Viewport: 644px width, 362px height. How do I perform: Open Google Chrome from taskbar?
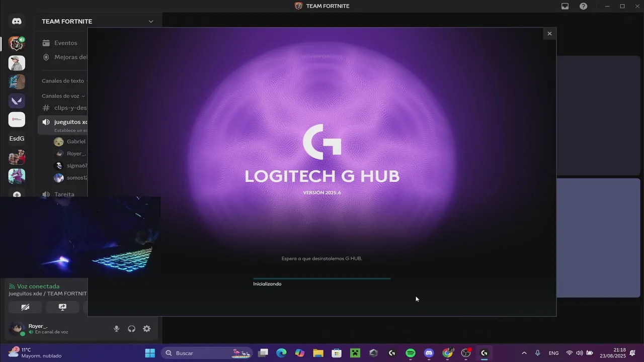pyautogui.click(x=447, y=353)
